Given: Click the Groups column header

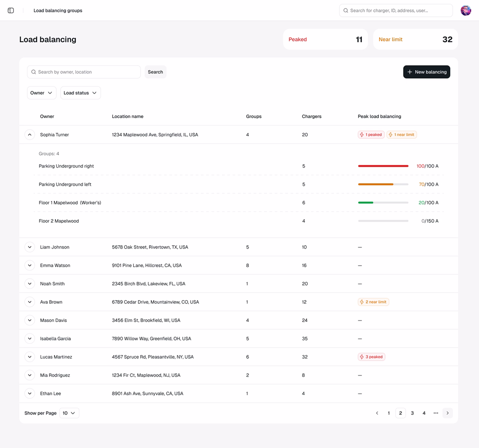Looking at the screenshot, I should 254,116.
